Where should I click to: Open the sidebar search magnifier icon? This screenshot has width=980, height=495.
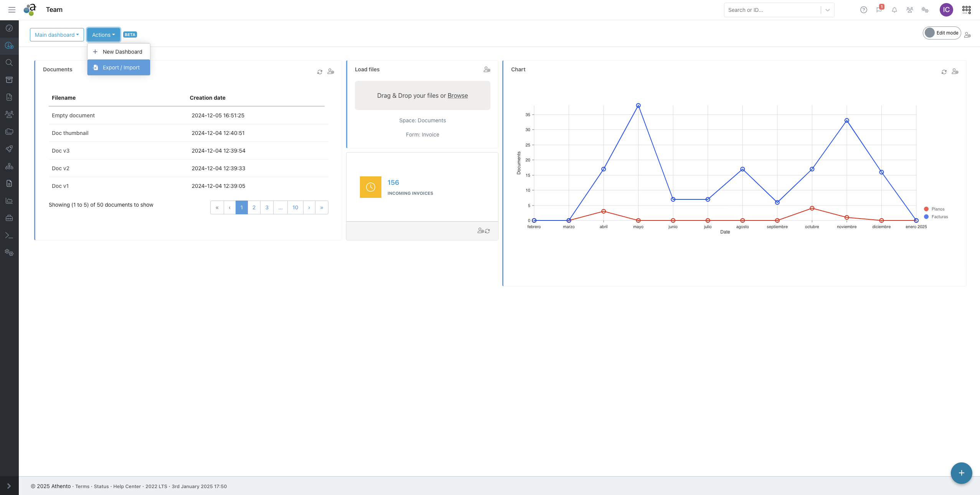tap(9, 62)
